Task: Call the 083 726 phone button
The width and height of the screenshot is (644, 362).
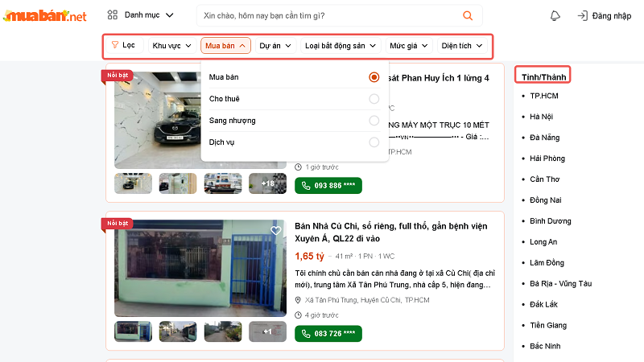Action: click(328, 334)
